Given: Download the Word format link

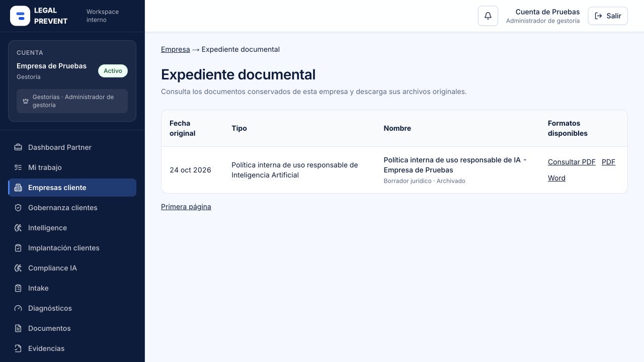Looking at the screenshot, I should tap(556, 178).
